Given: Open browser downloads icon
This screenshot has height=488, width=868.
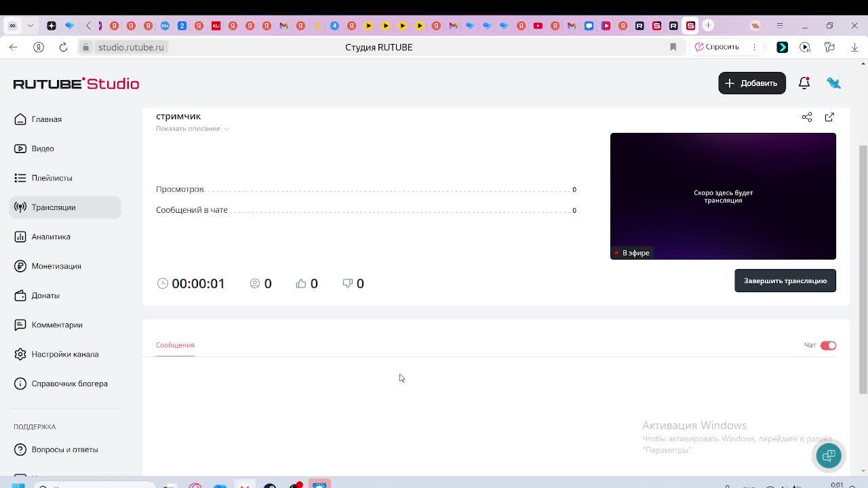Looking at the screenshot, I should tap(854, 47).
